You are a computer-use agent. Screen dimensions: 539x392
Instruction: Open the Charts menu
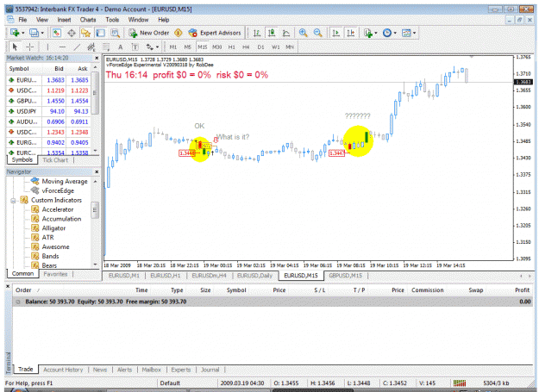coord(88,20)
